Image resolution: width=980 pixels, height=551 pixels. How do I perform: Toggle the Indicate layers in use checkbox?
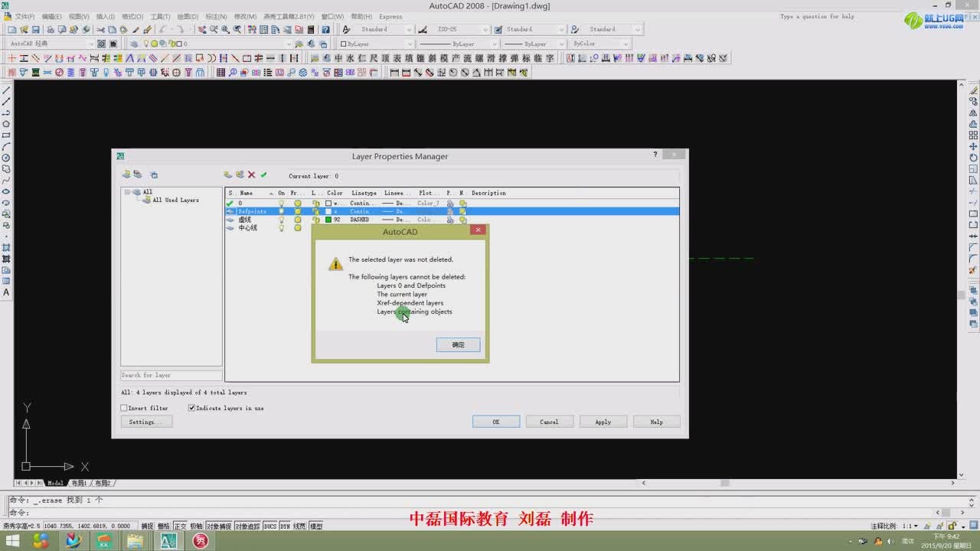(x=191, y=408)
